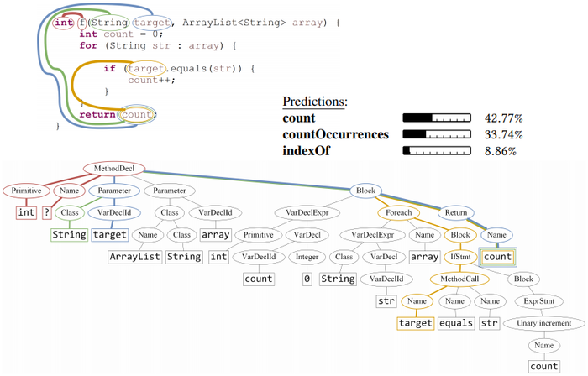The image size is (588, 376).
Task: Select the Integer node in the tree
Action: pyautogui.click(x=307, y=257)
